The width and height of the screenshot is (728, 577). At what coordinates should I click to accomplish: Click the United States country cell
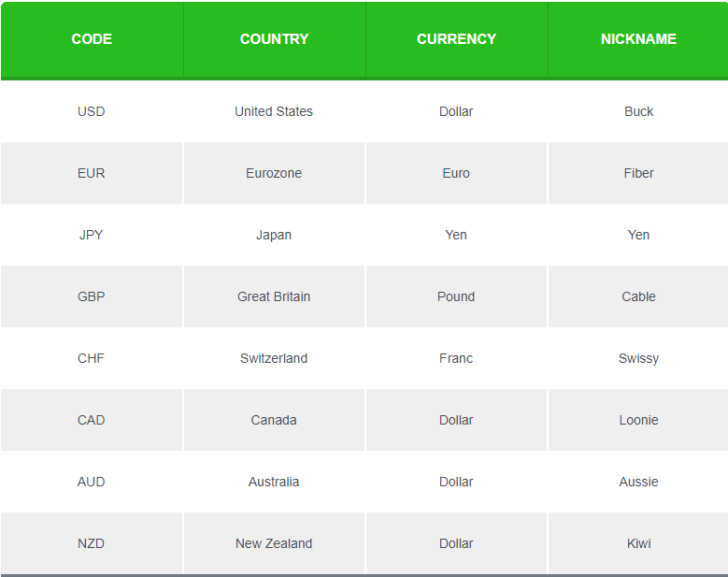pos(274,111)
